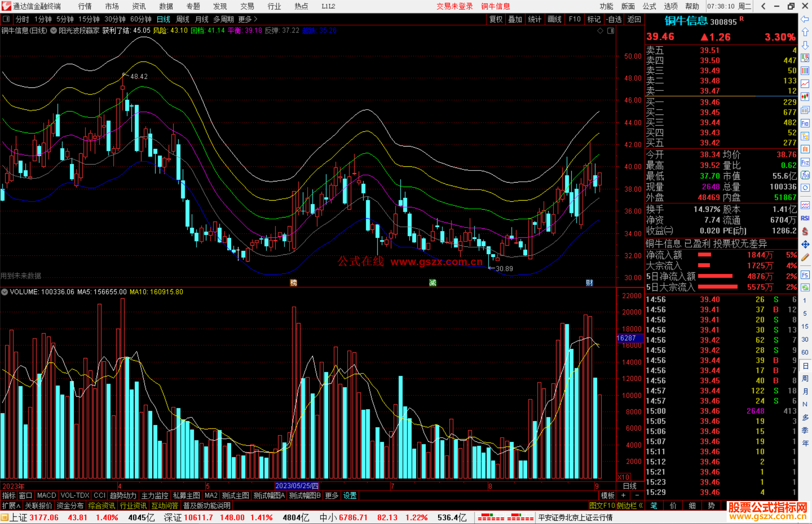Click the RSI indicator sidebar icon
Viewport: 812px width, 524px height.
click(805, 218)
